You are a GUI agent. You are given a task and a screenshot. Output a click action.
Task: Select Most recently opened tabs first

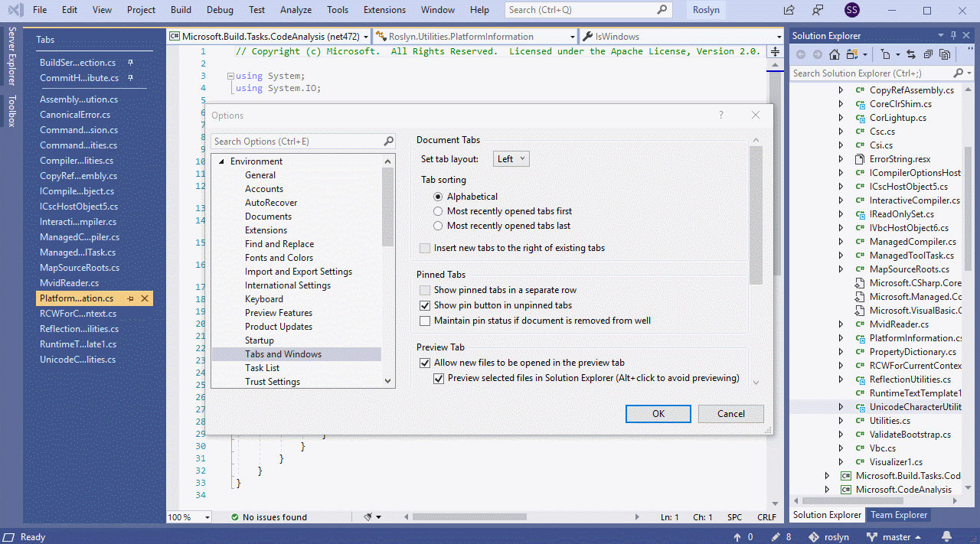pos(438,211)
